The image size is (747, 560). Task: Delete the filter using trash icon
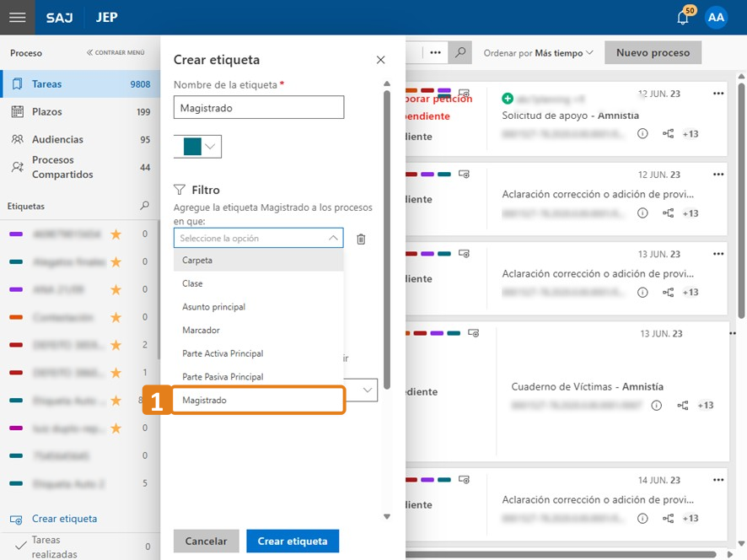[x=361, y=239]
